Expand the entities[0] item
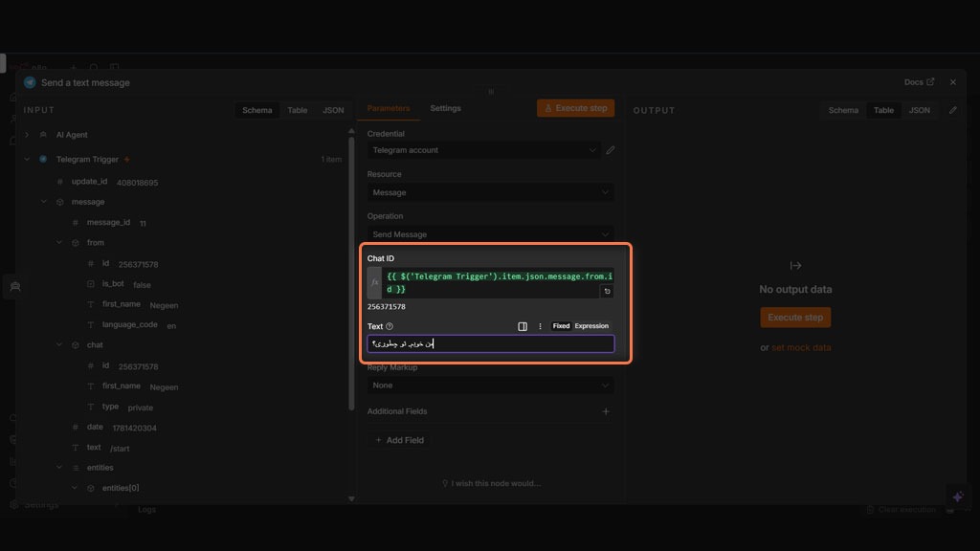The image size is (980, 551). click(x=75, y=488)
